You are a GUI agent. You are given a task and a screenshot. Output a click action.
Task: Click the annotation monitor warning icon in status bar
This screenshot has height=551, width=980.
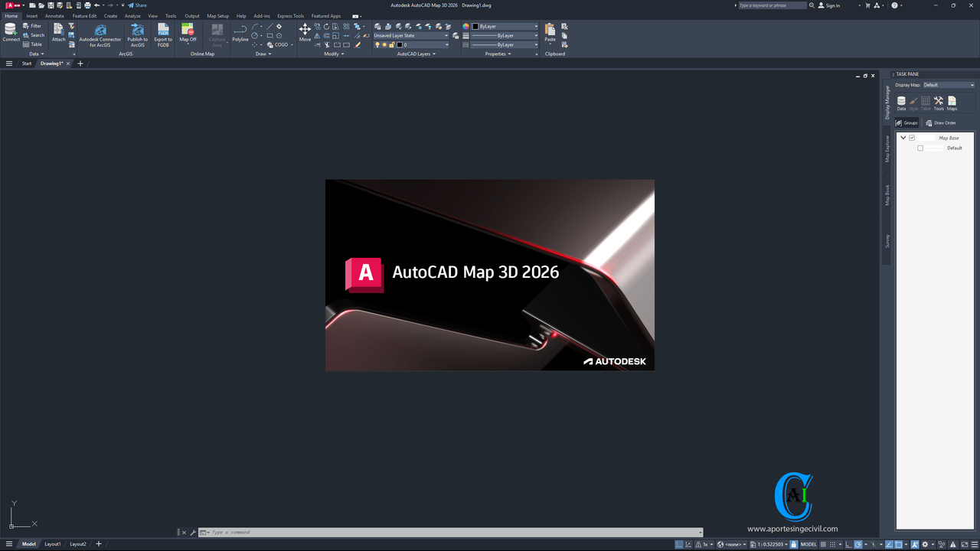tap(952, 544)
